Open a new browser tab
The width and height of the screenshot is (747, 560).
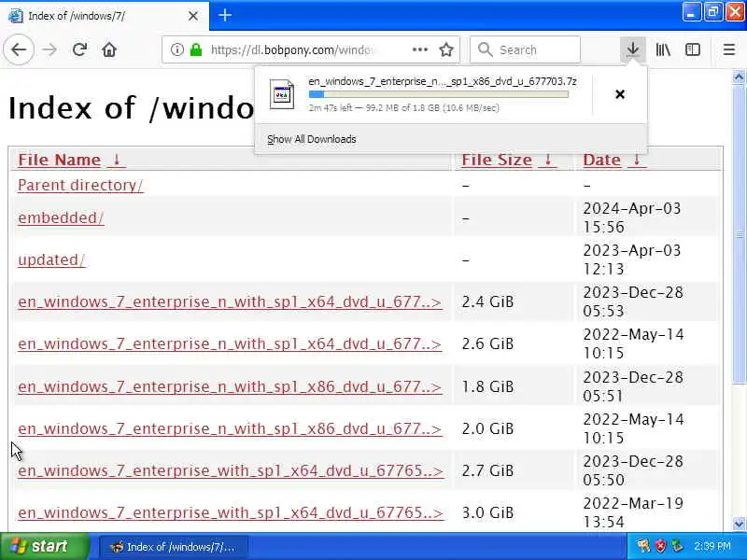coord(225,15)
